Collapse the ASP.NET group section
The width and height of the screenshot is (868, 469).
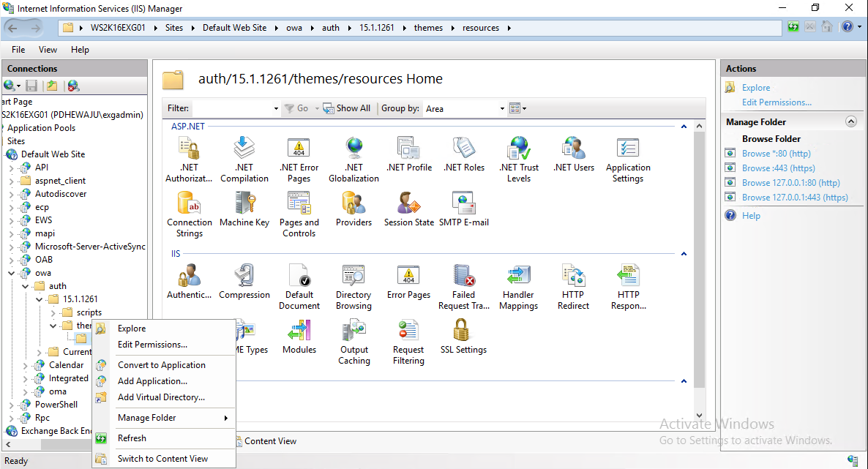coord(684,127)
